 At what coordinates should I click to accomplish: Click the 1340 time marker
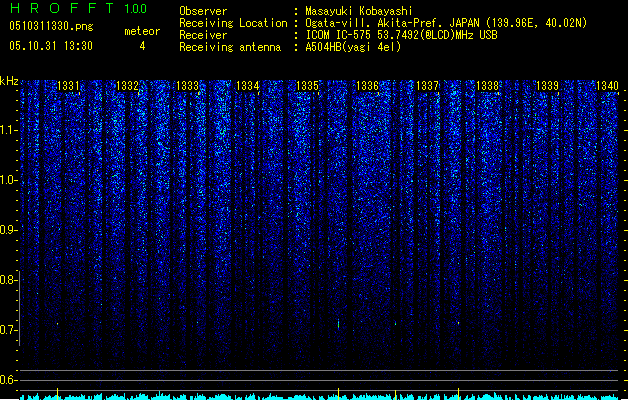coord(607,86)
